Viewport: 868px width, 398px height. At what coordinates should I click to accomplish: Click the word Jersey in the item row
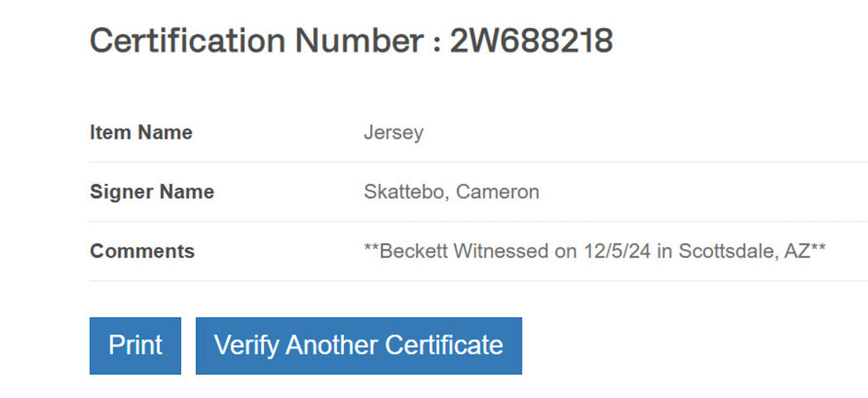(393, 132)
